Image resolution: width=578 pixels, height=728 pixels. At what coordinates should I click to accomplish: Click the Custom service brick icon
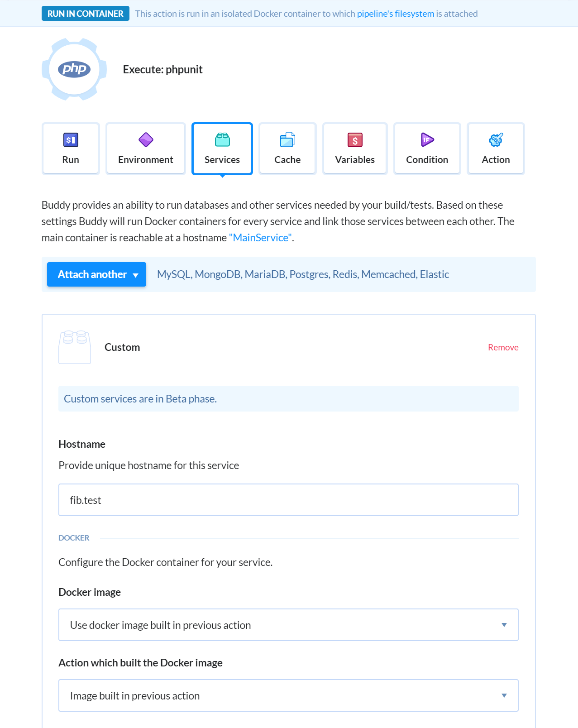tap(75, 347)
